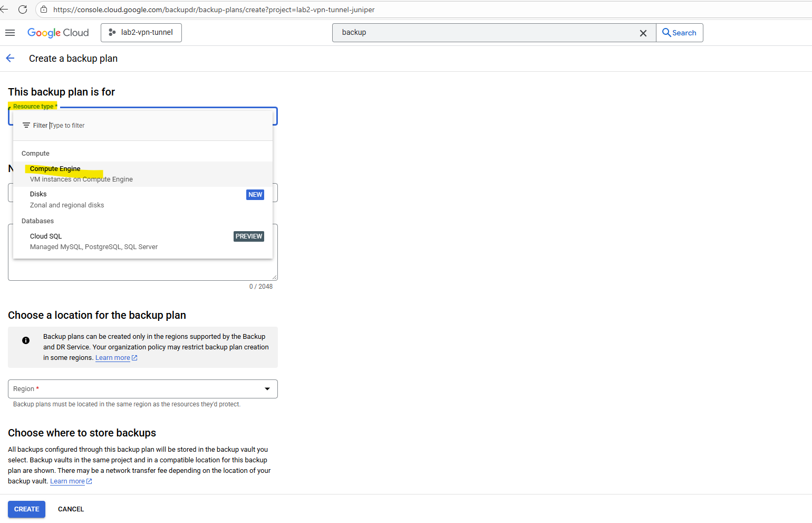Click the Compute group heading
Viewport: 812px width, 523px height.
tap(35, 154)
